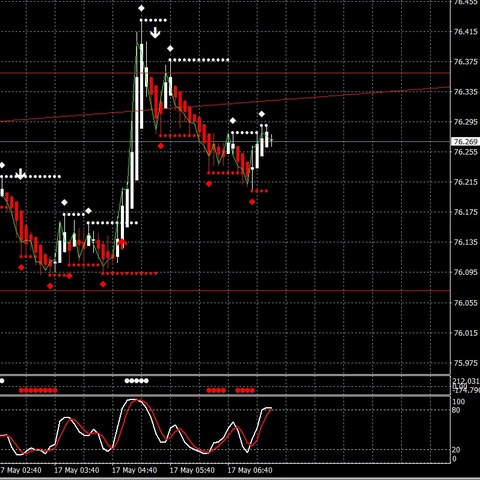The height and width of the screenshot is (480, 480).
Task: Select the white diamond above the highest candle
Action: [141, 8]
